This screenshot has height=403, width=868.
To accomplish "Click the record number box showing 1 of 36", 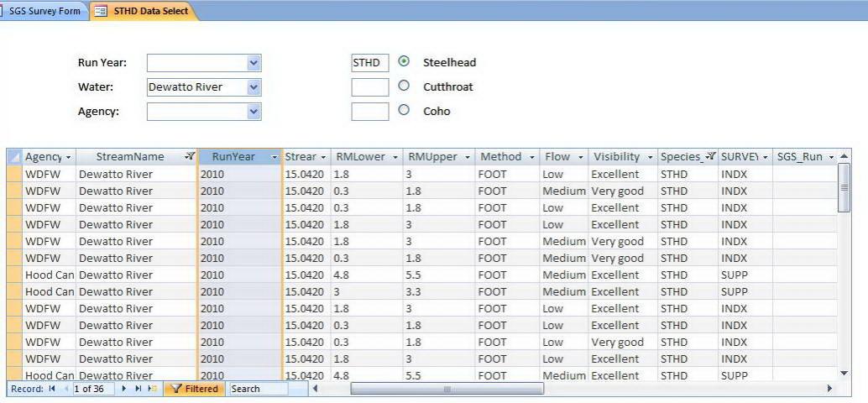I will (93, 389).
